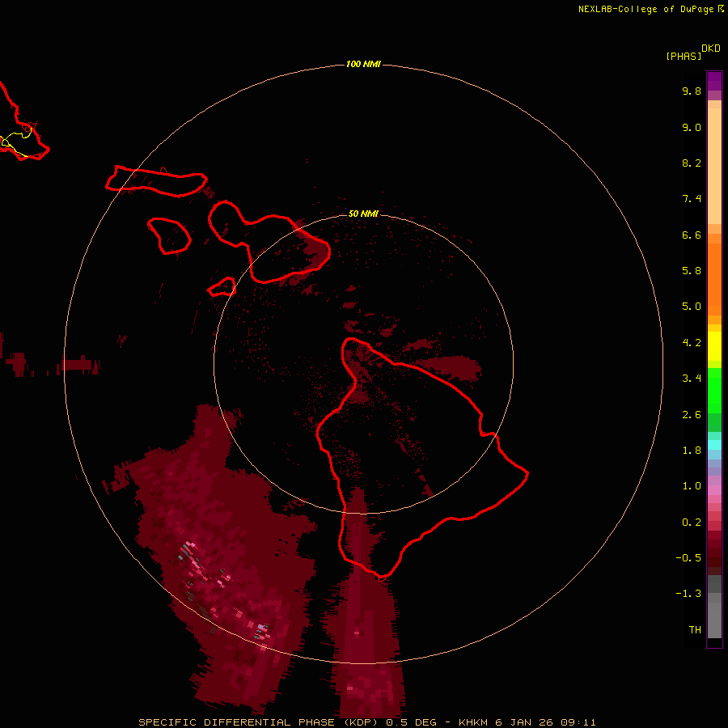Click the 9.0 scale value
Viewport: 728px width, 728px height.
point(692,127)
